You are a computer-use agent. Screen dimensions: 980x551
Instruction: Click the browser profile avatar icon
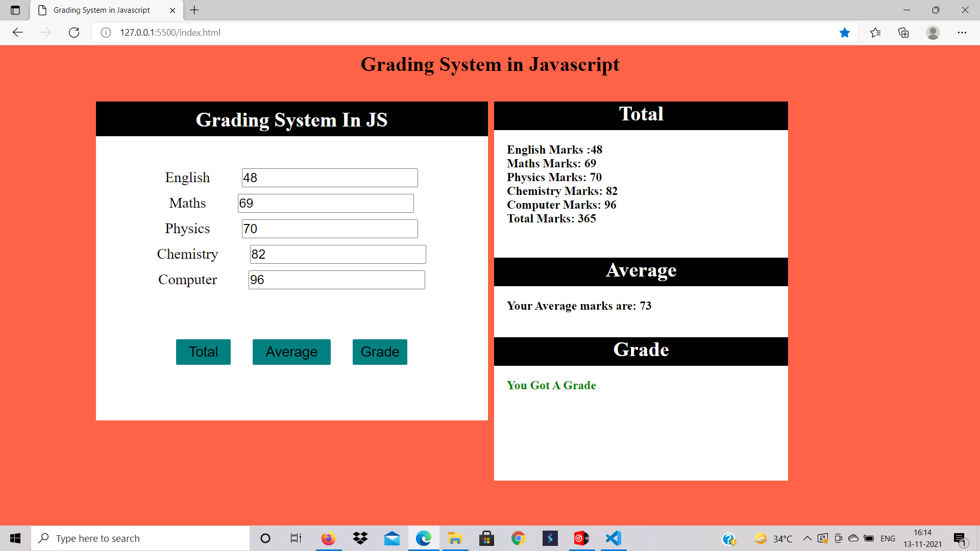[x=933, y=32]
